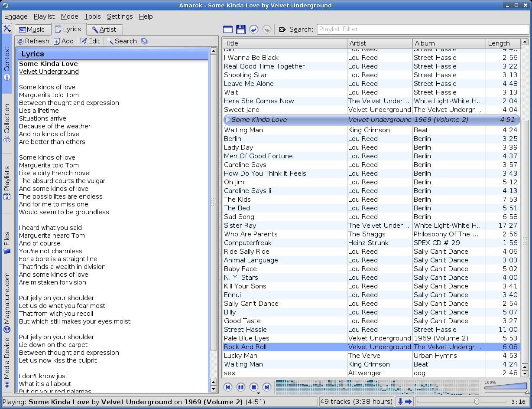This screenshot has width=532, height=409.
Task: Click the clear playlist icon
Action: [x=228, y=29]
